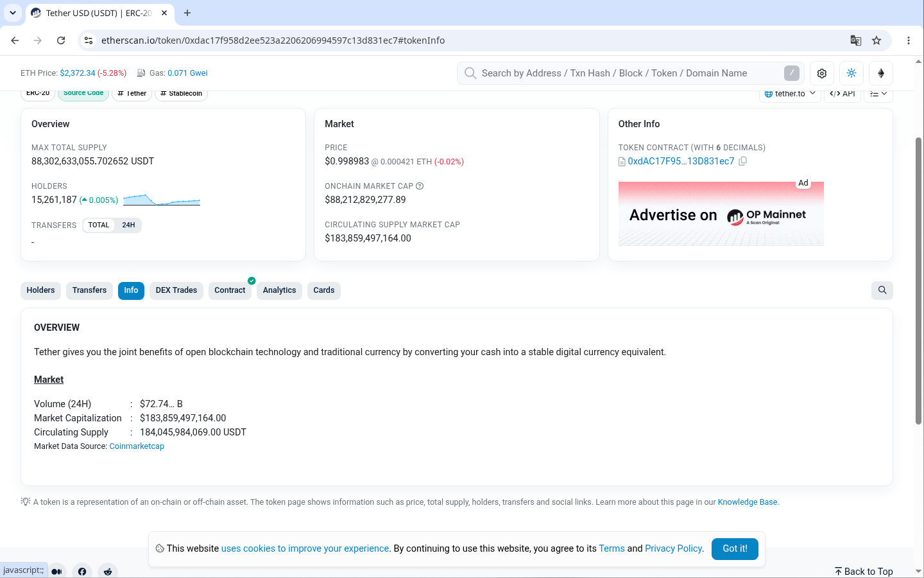Click Back to Top link
The image size is (924, 578).
tap(864, 572)
